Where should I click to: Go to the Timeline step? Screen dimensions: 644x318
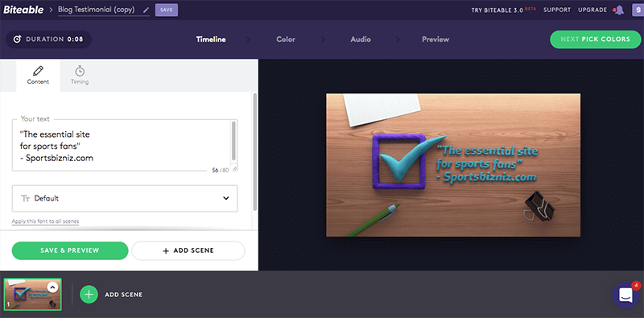(211, 39)
